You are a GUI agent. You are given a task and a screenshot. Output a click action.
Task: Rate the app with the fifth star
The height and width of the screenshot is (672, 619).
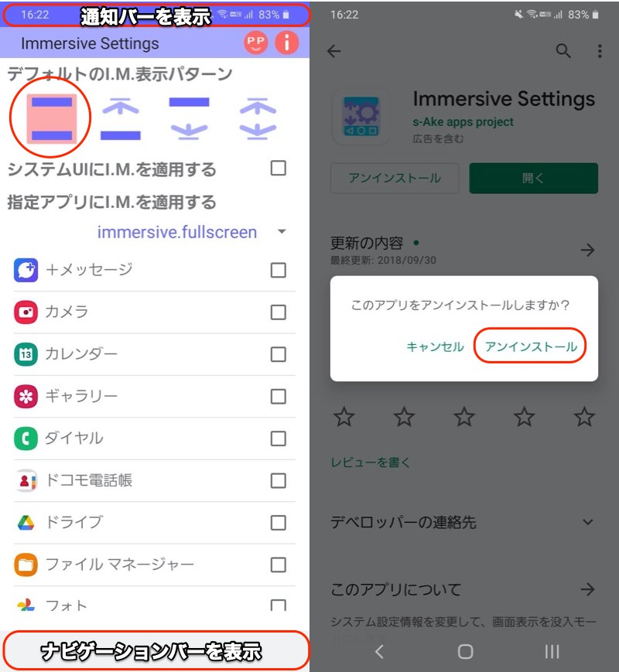584,417
